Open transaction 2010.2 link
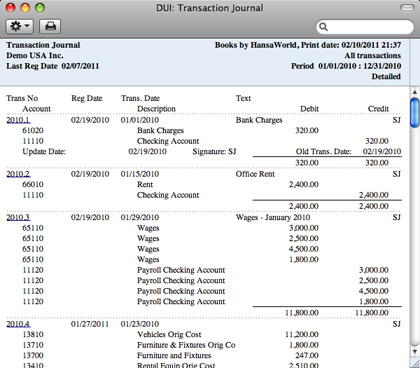The height and width of the screenshot is (368, 420). click(18, 174)
